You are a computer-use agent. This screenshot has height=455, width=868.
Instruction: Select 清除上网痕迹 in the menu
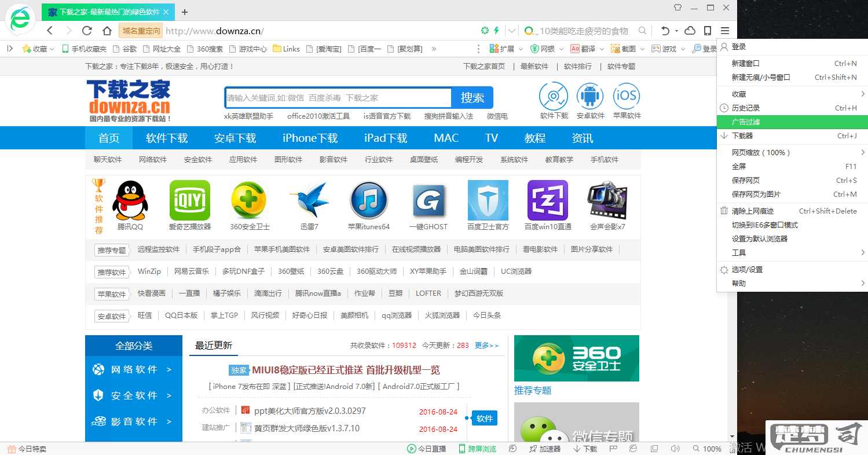tap(792, 211)
